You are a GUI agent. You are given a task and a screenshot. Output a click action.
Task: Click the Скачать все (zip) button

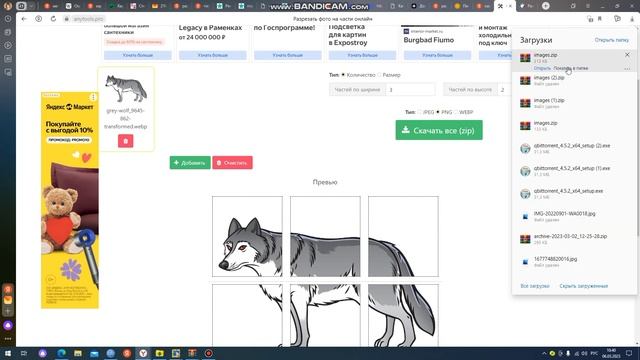click(x=439, y=130)
